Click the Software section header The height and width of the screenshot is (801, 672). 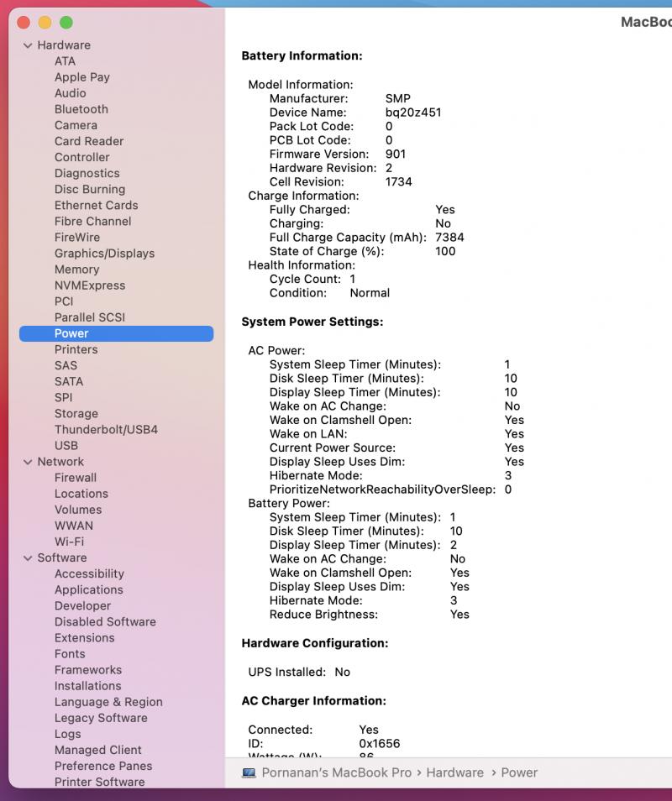62,558
